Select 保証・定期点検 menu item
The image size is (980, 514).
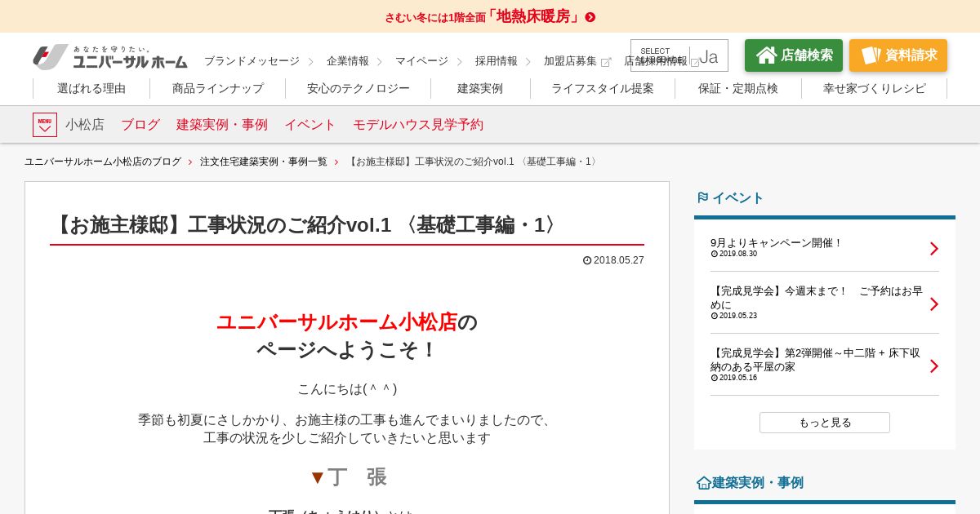pos(738,88)
